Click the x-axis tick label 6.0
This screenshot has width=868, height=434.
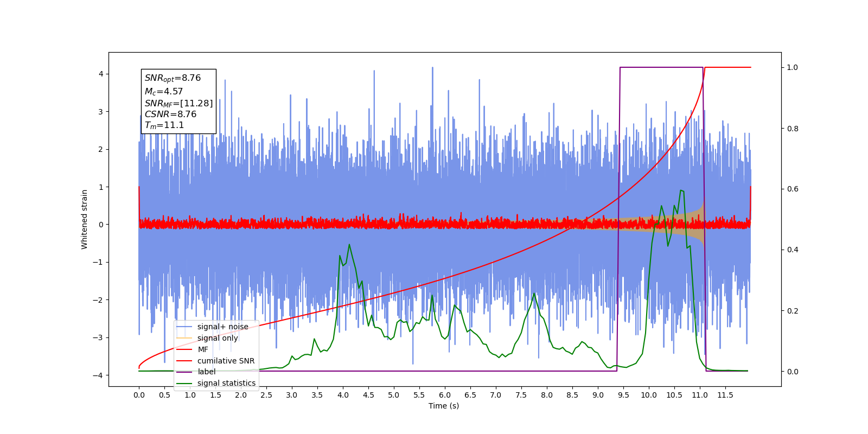click(445, 395)
